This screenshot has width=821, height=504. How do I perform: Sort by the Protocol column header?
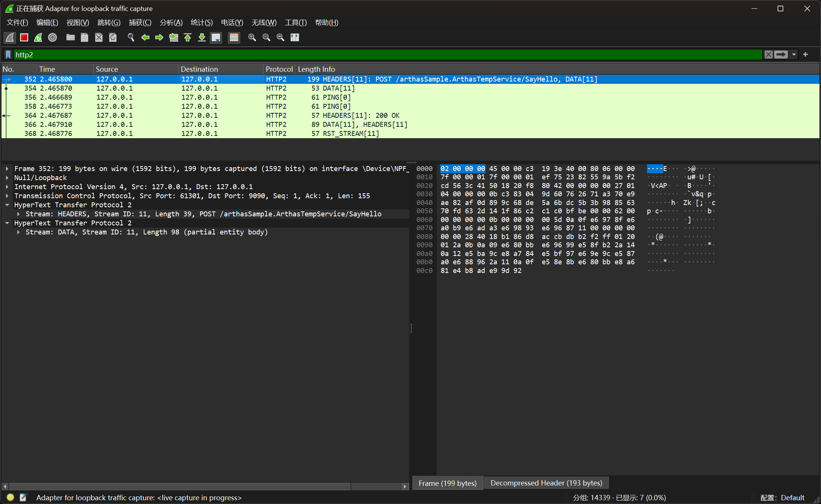[279, 69]
